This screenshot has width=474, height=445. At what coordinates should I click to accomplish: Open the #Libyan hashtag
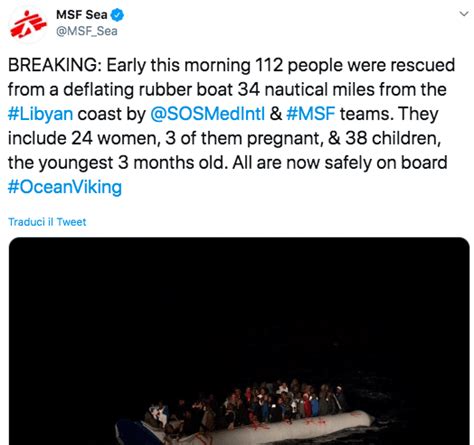click(x=40, y=114)
